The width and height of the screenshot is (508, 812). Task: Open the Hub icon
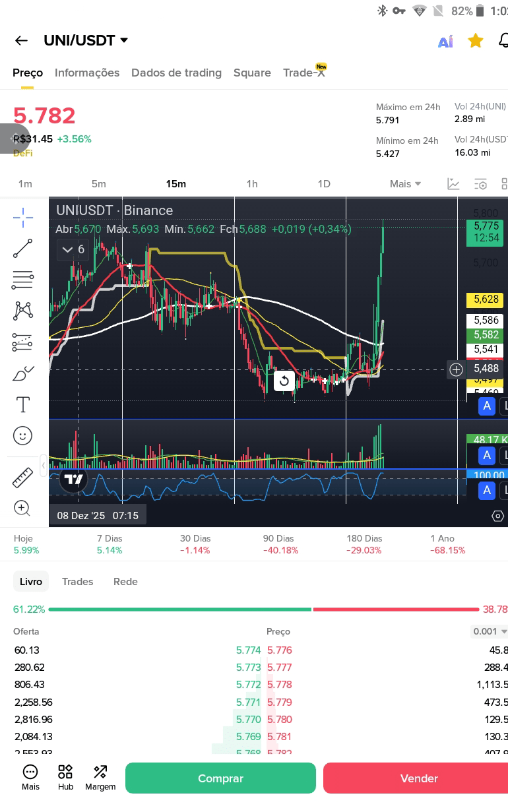click(65, 778)
